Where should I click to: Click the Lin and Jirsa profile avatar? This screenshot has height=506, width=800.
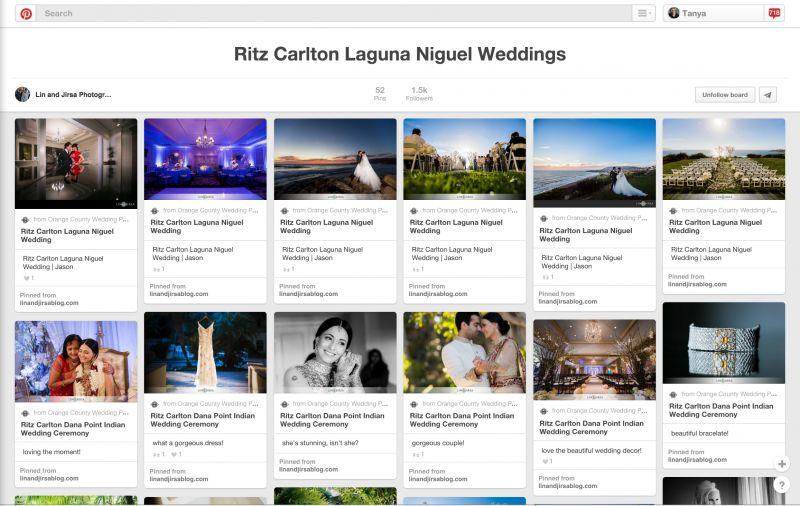22,94
